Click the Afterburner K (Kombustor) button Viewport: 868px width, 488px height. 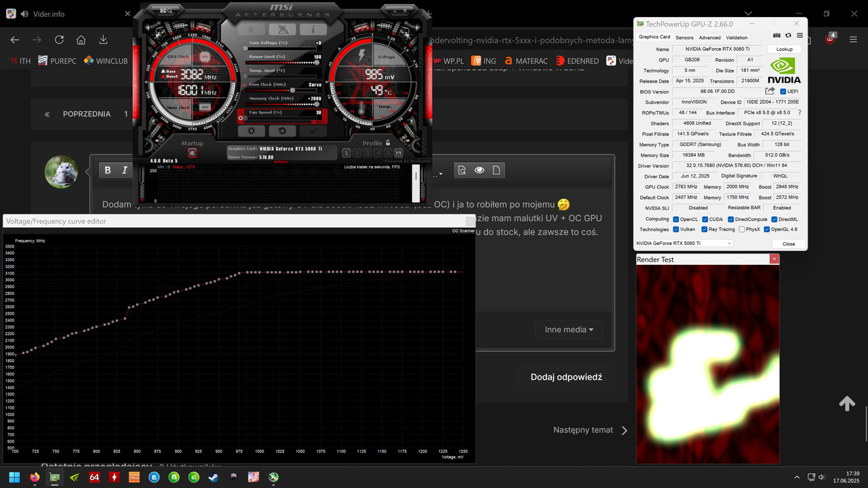tap(252, 29)
